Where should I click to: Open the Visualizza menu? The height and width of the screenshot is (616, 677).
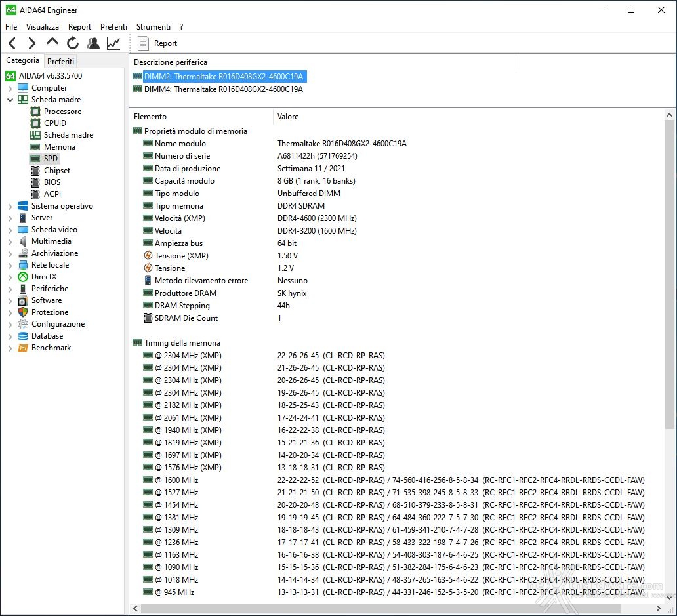tap(42, 27)
